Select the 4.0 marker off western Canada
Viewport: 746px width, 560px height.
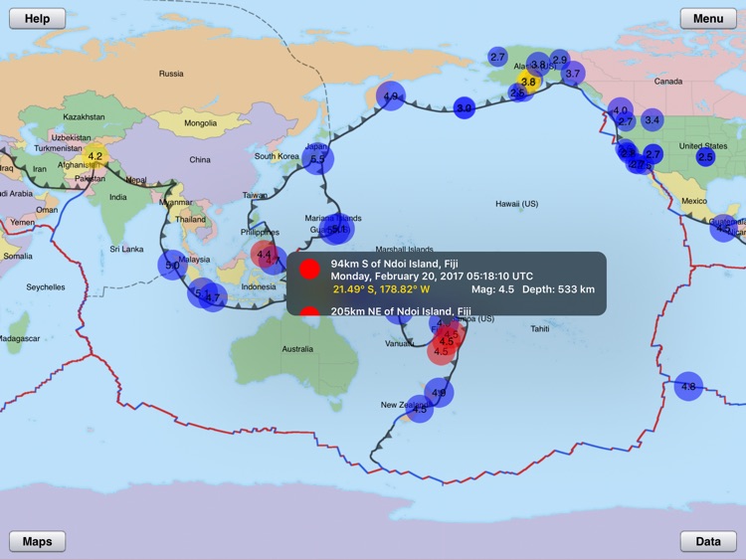[x=620, y=109]
